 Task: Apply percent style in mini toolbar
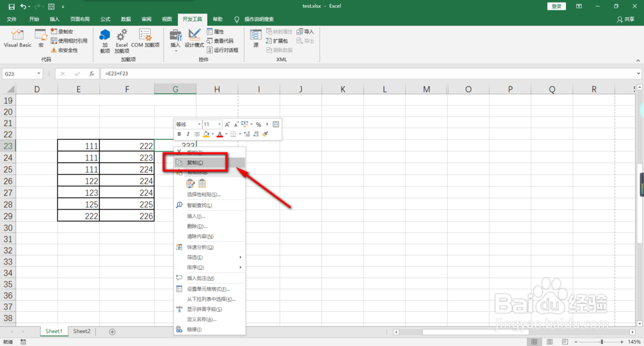[258, 124]
